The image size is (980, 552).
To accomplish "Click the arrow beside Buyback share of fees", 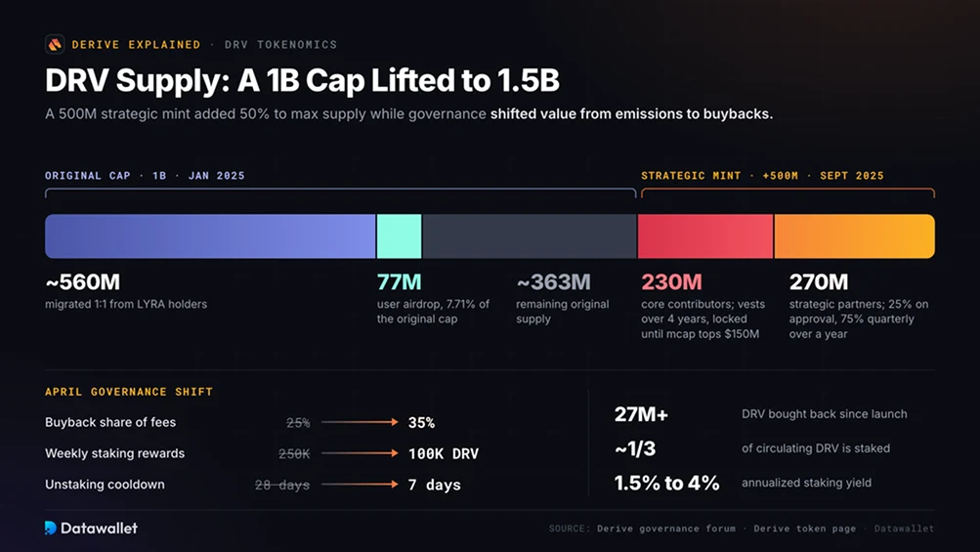I will [360, 422].
